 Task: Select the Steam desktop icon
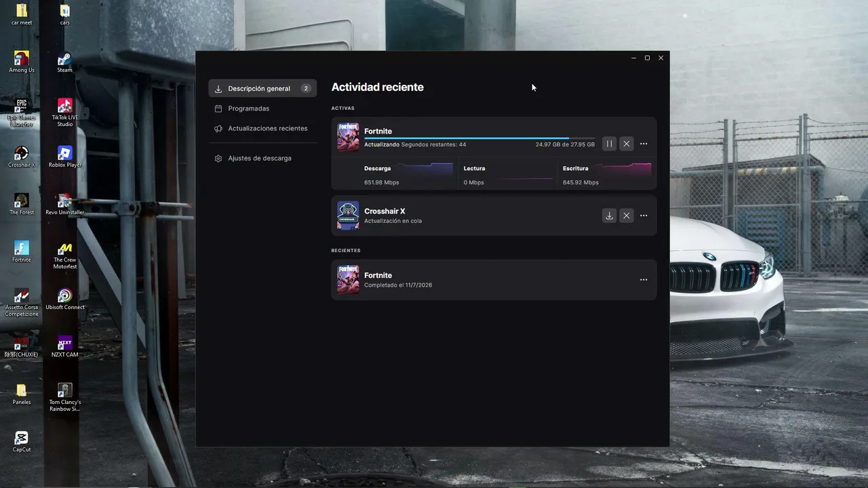pos(64,62)
